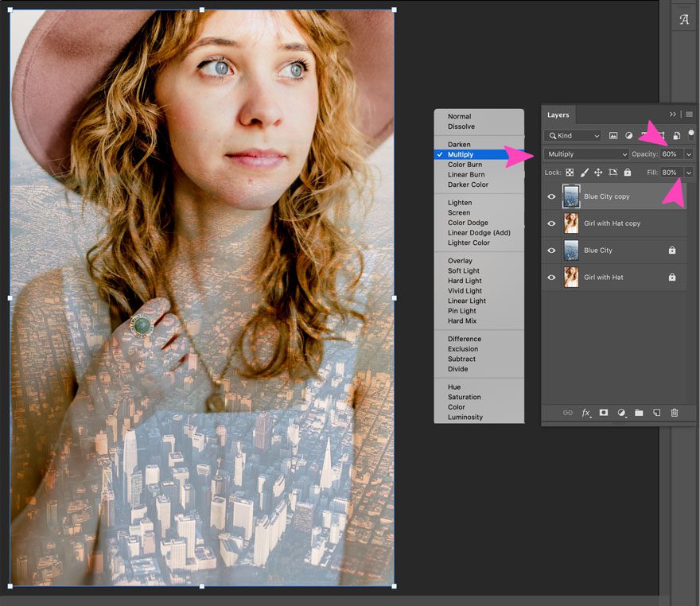Create a new layer
The width and height of the screenshot is (700, 606).
click(x=655, y=413)
